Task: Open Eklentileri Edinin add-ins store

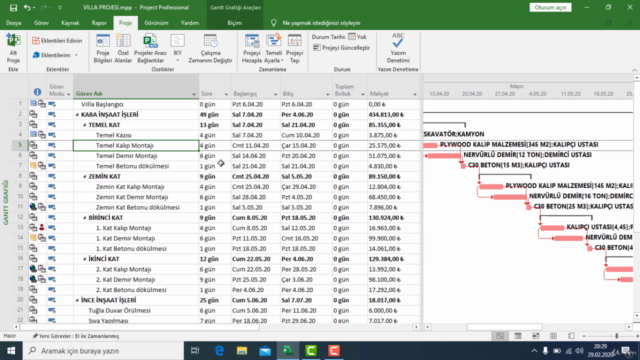Action: [x=57, y=41]
